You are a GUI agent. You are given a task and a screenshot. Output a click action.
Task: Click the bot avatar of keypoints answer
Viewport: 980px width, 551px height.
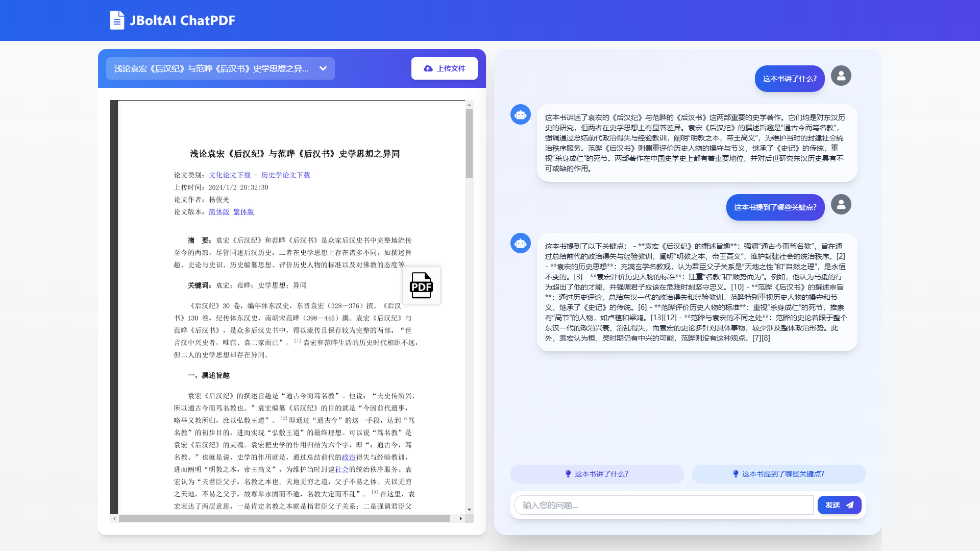[x=521, y=243]
